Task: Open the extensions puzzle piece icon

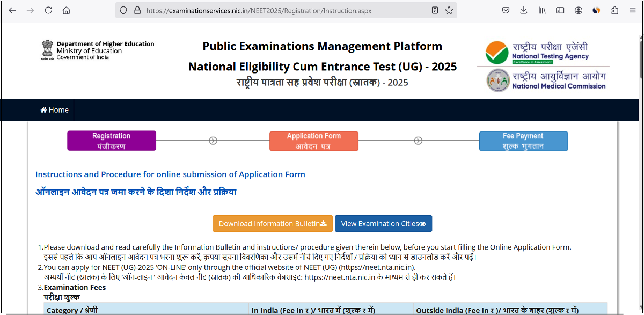Action: pos(614,10)
